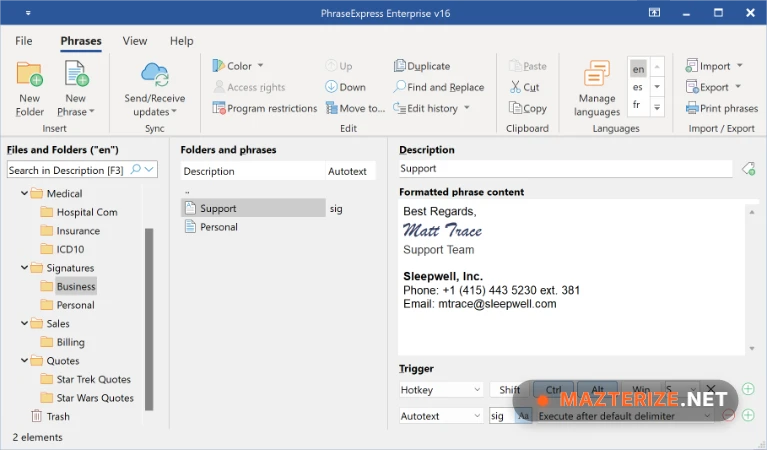767x450 pixels.
Task: Open the New Phrase dropdown arrow
Action: (x=91, y=112)
